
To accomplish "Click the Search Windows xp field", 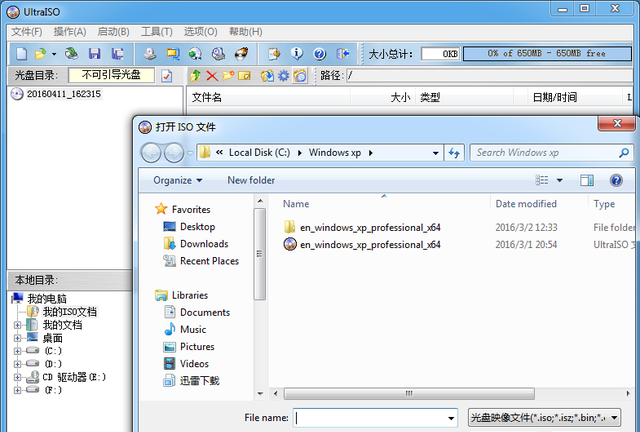I will coord(551,153).
